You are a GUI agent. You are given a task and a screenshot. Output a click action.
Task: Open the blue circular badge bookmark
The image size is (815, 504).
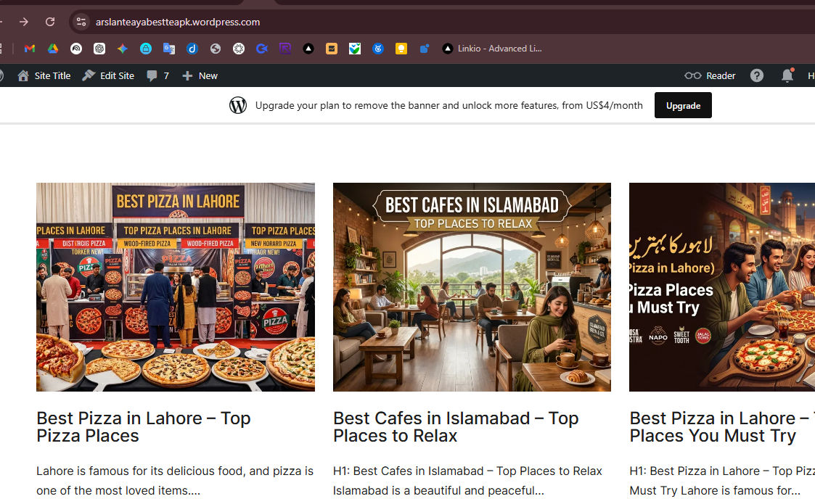tap(378, 49)
